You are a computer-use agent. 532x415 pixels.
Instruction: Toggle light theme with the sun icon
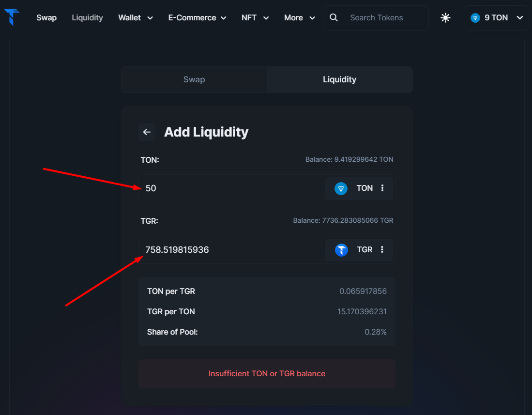pyautogui.click(x=445, y=18)
